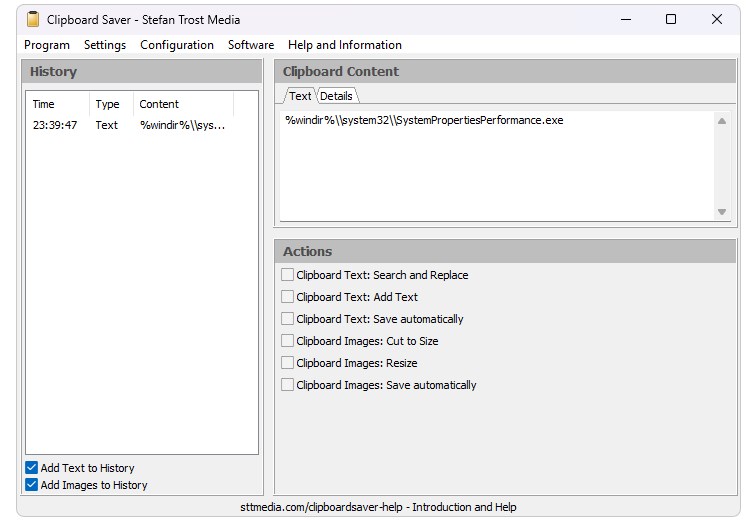Open the Settings menu
This screenshot has width=748, height=530.
coord(105,45)
